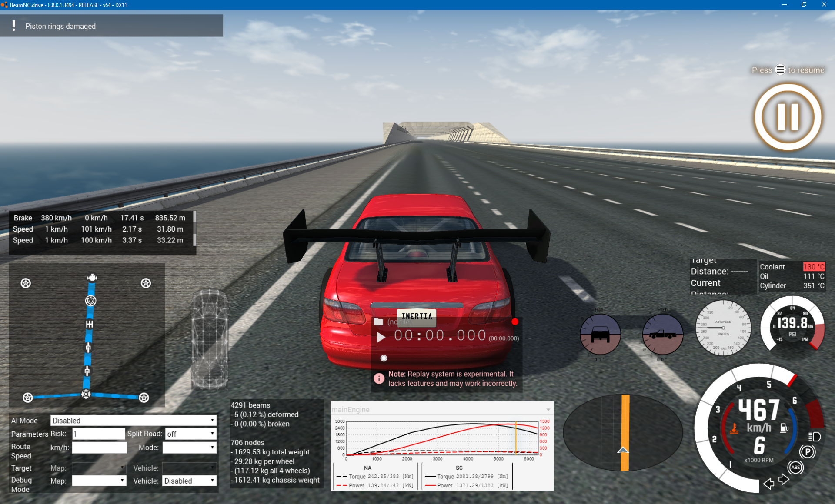Click the rear-right wheel icon in drivetrain

(x=144, y=398)
